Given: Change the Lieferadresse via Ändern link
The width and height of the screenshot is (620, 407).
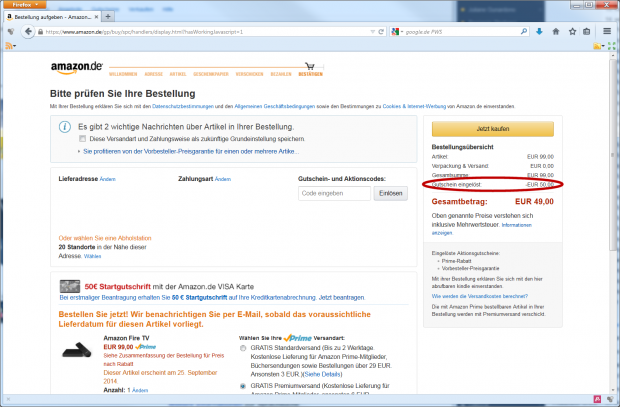Looking at the screenshot, I should [108, 179].
